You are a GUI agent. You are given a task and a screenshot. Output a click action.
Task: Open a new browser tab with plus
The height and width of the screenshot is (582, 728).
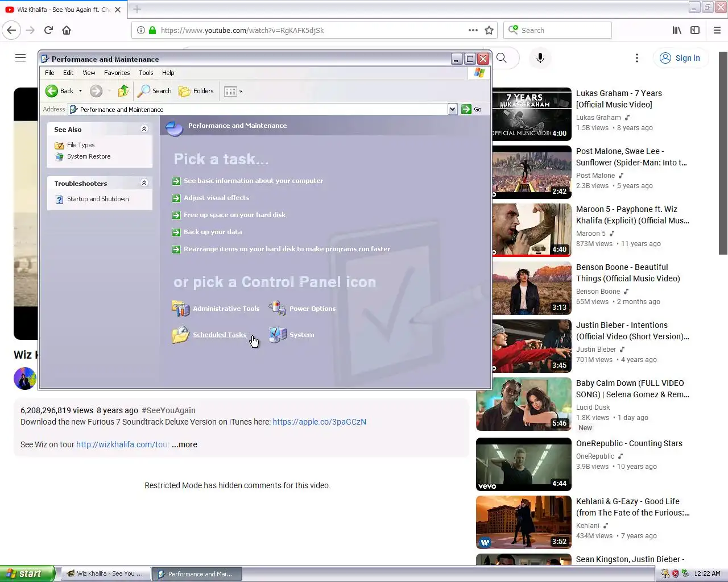[137, 9]
